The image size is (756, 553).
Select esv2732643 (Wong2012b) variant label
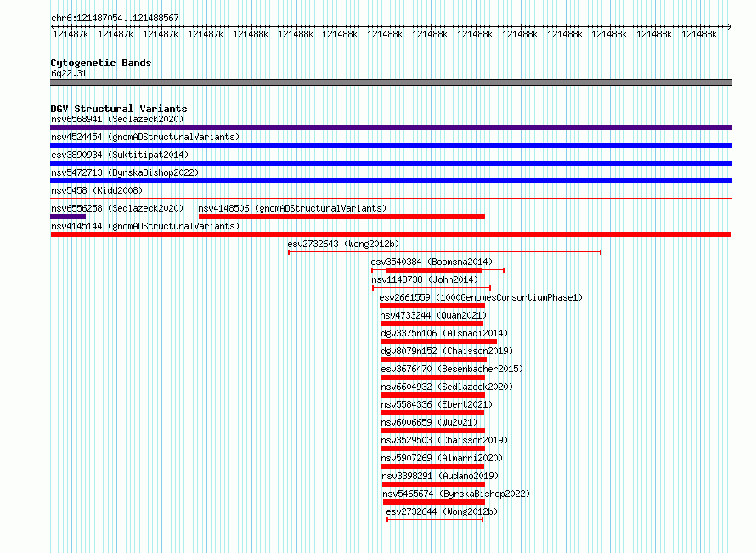coord(343,244)
